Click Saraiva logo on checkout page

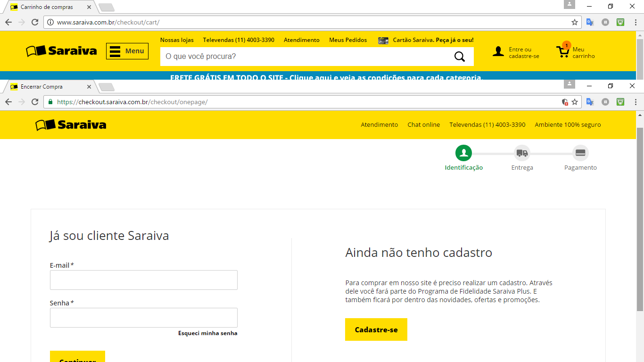click(x=71, y=125)
